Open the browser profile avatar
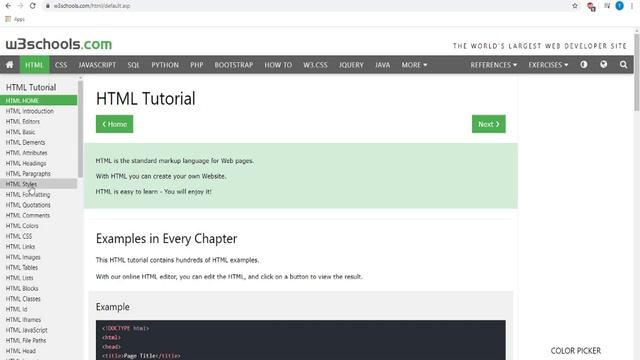 [x=619, y=6]
